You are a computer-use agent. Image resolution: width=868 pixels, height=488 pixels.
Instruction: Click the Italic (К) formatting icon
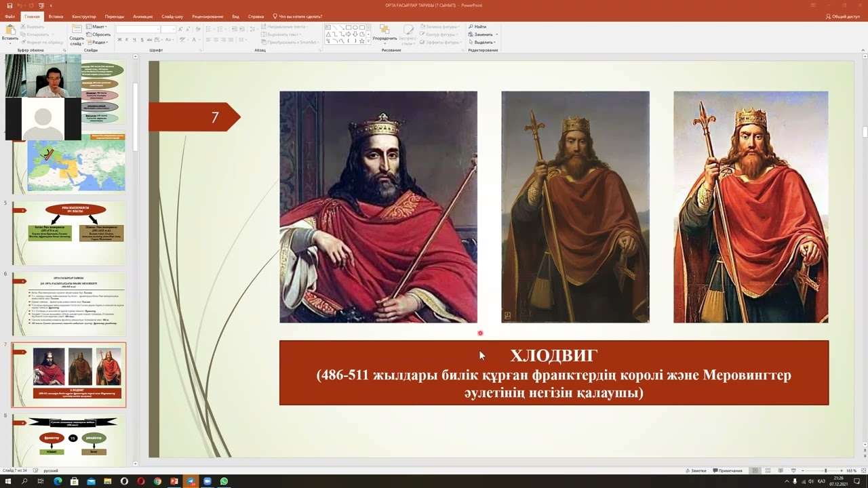pyautogui.click(x=127, y=39)
